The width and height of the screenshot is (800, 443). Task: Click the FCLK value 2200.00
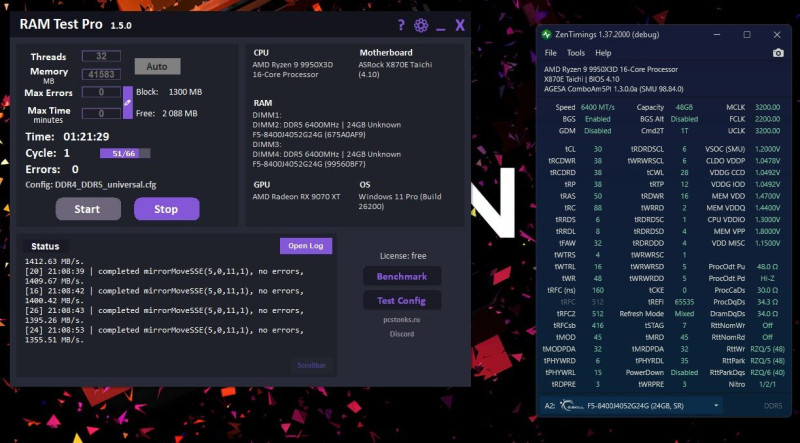click(768, 119)
